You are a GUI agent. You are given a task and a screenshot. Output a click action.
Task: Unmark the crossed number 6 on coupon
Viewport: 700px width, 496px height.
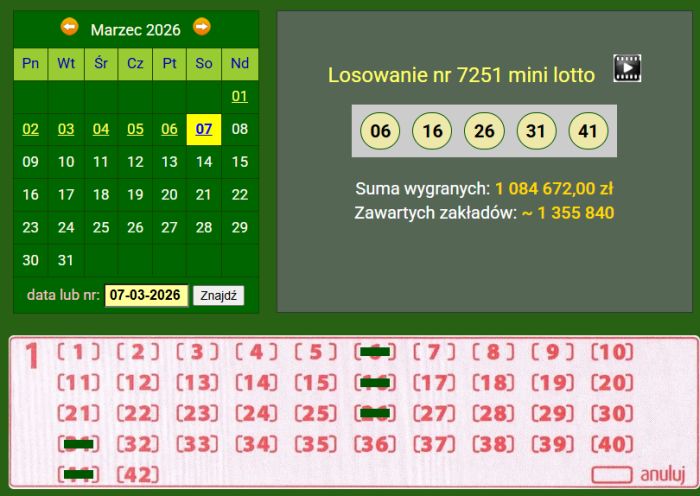point(374,352)
